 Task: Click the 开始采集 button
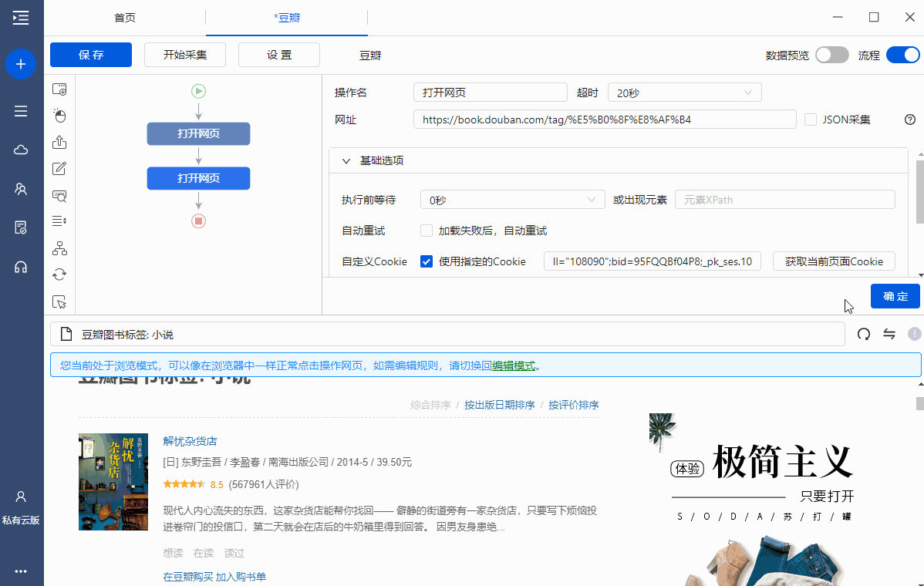point(185,55)
